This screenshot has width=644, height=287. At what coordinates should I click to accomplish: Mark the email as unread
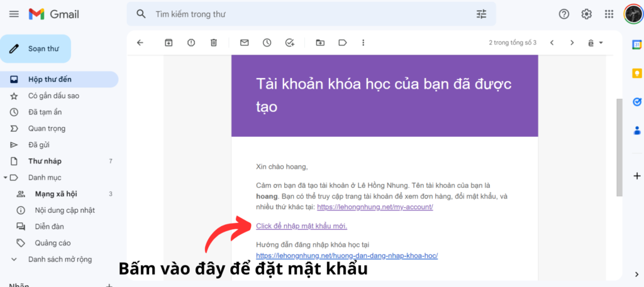[x=245, y=43]
